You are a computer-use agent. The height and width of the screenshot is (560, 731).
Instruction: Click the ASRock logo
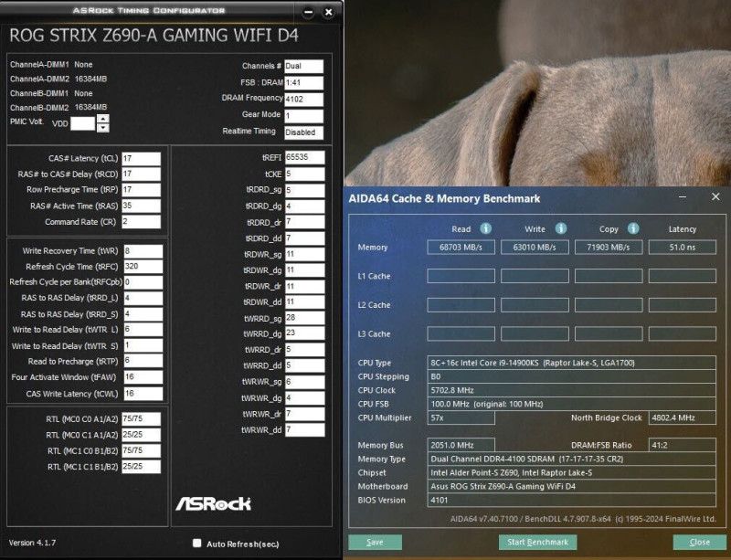[213, 503]
